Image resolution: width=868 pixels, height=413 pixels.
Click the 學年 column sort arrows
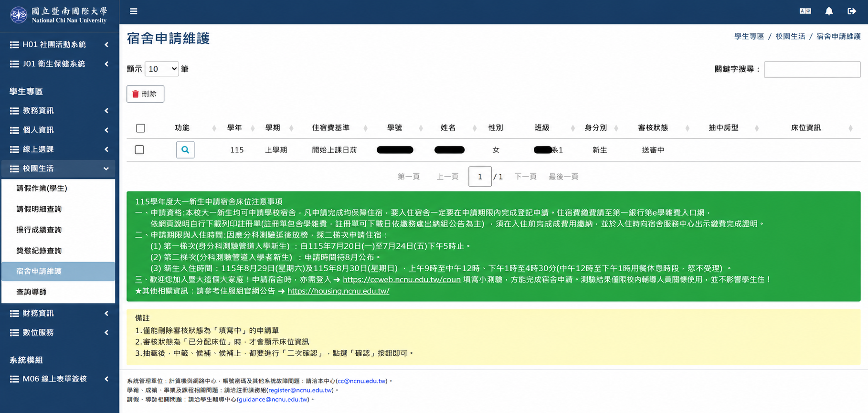253,128
